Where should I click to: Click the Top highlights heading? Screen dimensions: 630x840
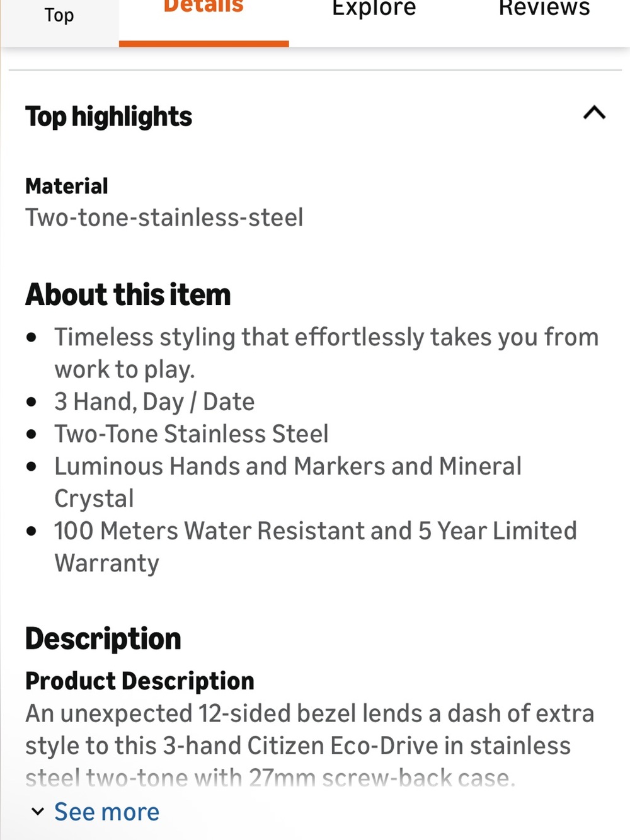[x=108, y=117]
